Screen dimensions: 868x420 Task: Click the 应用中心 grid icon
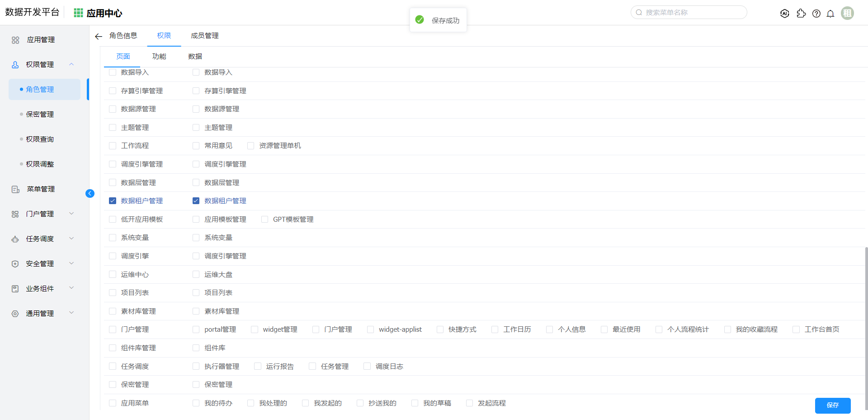tap(78, 13)
